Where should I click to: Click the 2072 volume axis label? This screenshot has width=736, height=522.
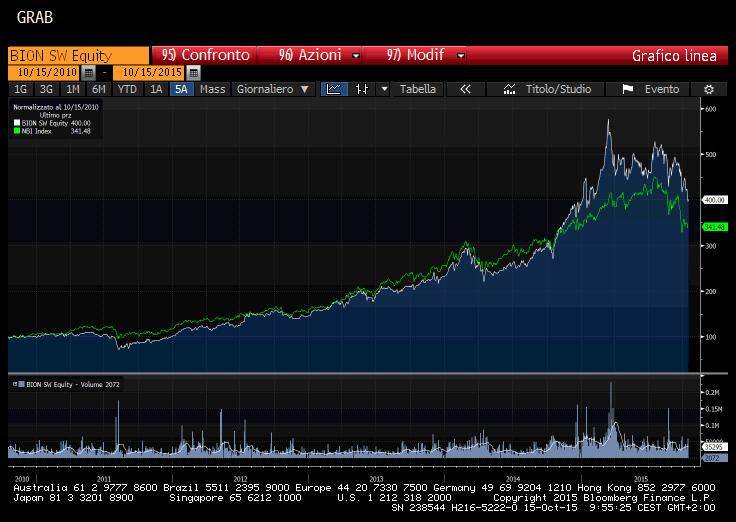pos(714,458)
